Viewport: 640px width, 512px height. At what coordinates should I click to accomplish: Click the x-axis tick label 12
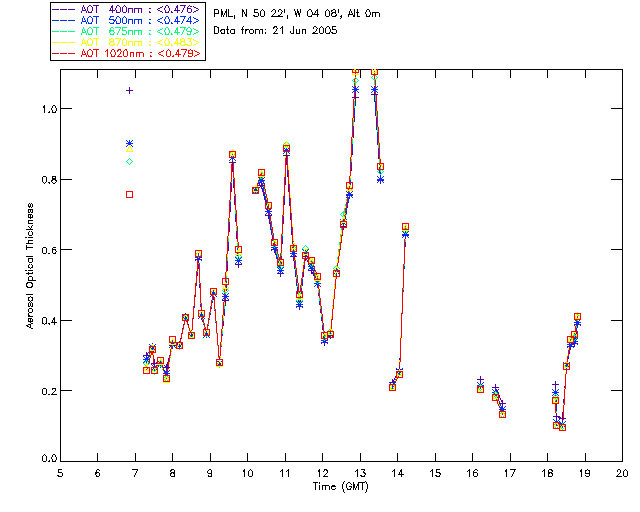pyautogui.click(x=323, y=472)
